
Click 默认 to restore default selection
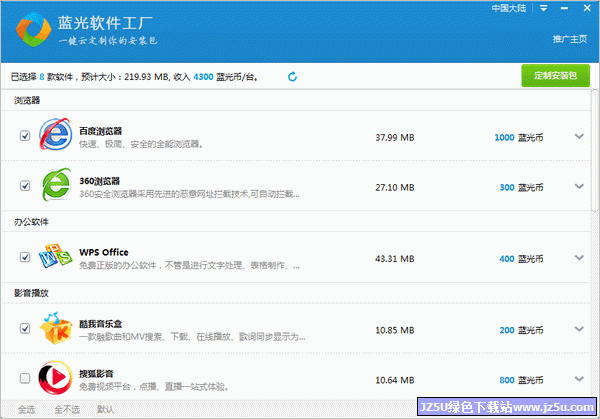pyautogui.click(x=105, y=409)
